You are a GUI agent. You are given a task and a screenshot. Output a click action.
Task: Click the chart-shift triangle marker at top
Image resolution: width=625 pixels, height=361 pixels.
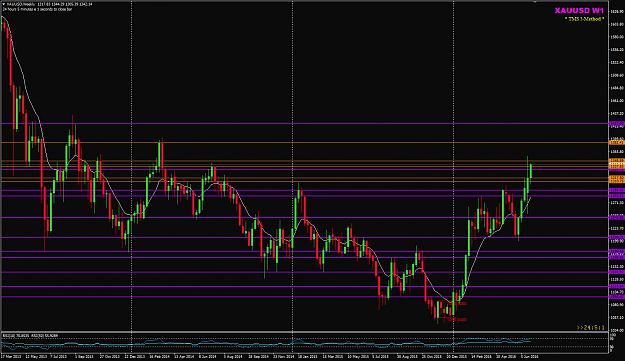[535, 2]
